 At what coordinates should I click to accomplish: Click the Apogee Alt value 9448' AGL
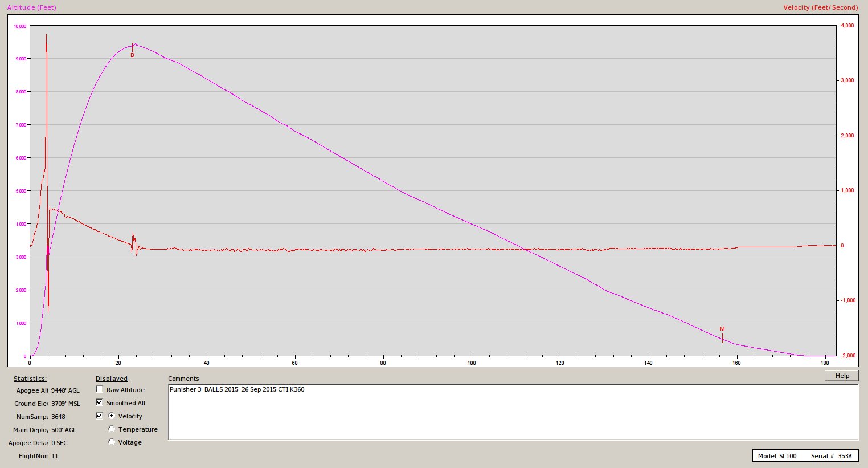click(x=65, y=390)
